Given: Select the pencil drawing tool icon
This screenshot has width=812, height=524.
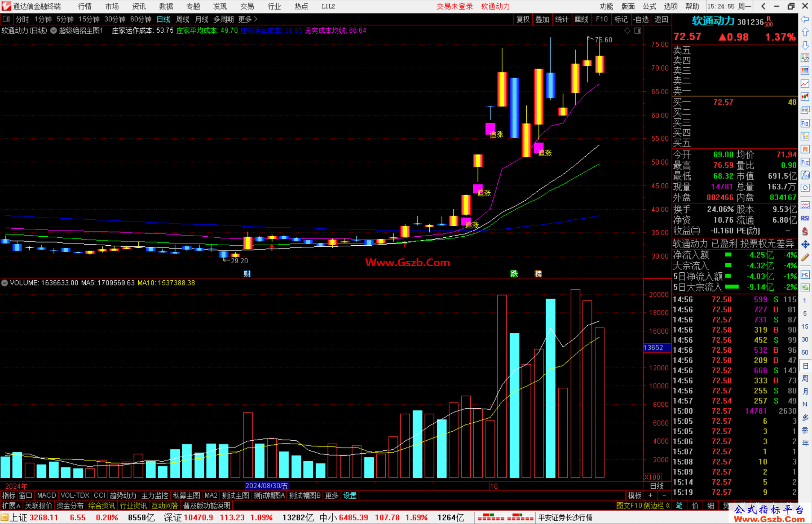Looking at the screenshot, I should 805,258.
